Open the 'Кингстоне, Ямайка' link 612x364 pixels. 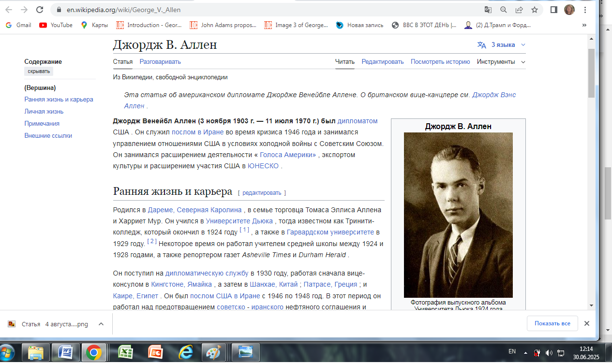tap(181, 284)
